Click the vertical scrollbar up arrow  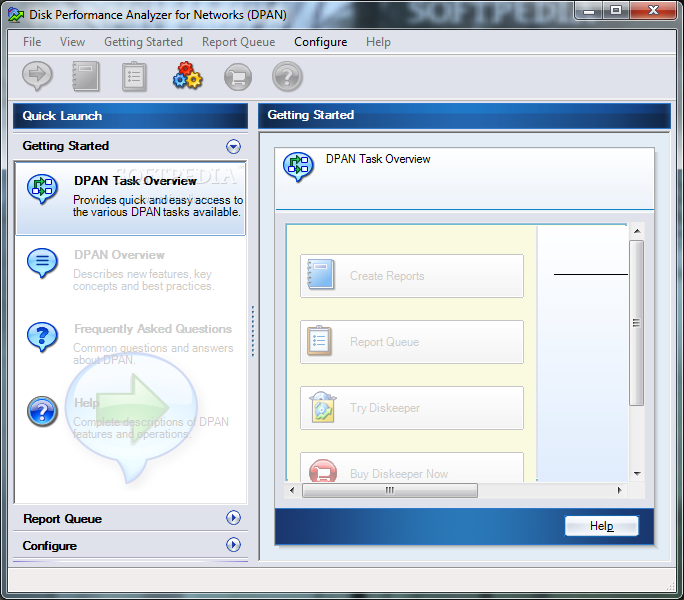point(637,231)
